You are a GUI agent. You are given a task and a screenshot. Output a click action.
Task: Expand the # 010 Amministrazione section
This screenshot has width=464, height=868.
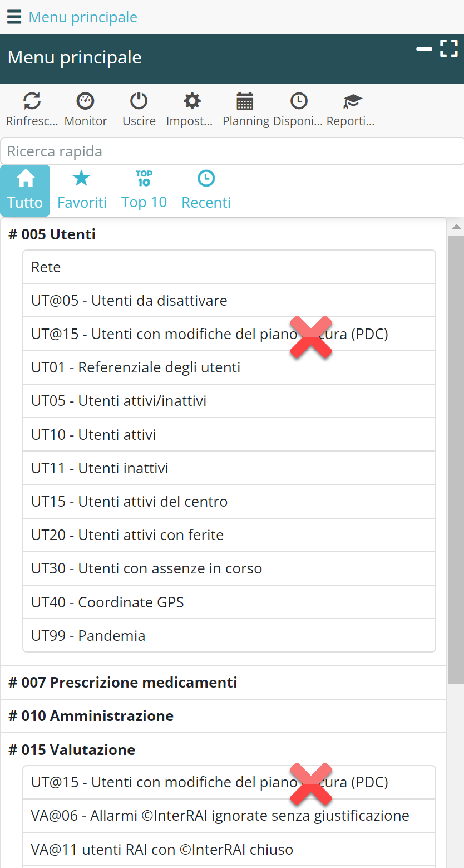point(91,716)
